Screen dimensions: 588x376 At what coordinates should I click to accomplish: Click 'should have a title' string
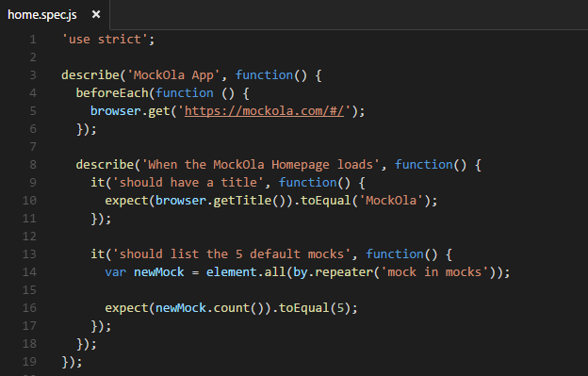[188, 183]
